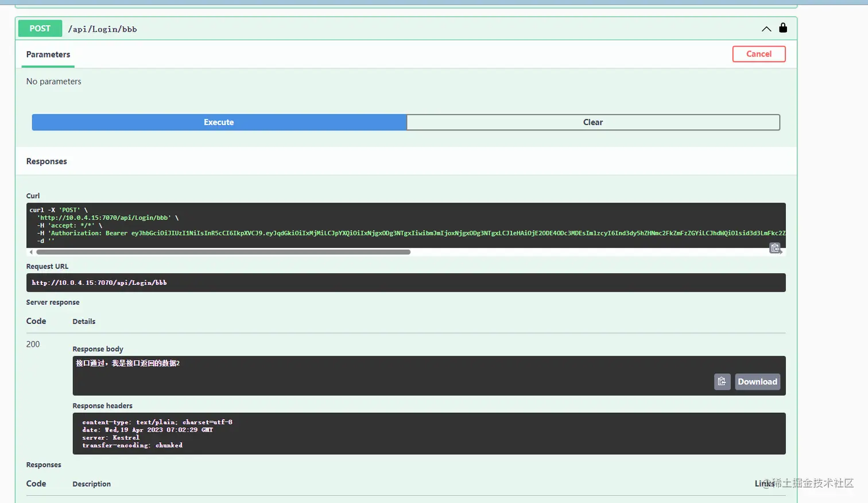Click the curl -X 'POST' line
Viewport: 868px width, 503px height.
point(59,210)
